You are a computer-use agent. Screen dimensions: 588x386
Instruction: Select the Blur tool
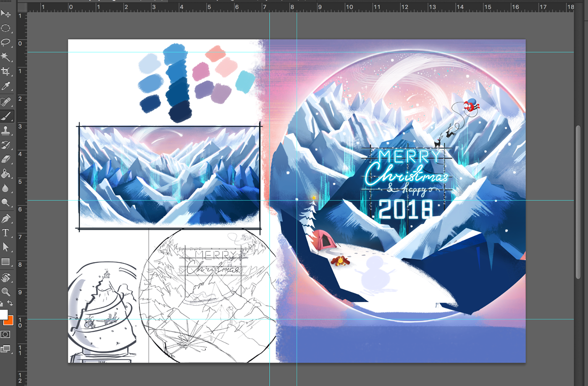6,188
